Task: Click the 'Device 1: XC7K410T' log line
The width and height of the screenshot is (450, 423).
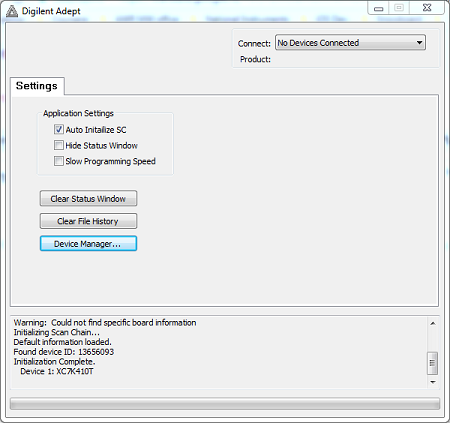Action: (57, 371)
